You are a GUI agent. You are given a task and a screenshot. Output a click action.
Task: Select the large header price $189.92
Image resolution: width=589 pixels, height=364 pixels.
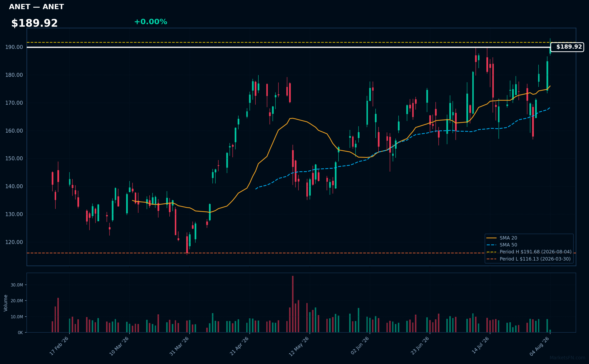click(x=34, y=23)
